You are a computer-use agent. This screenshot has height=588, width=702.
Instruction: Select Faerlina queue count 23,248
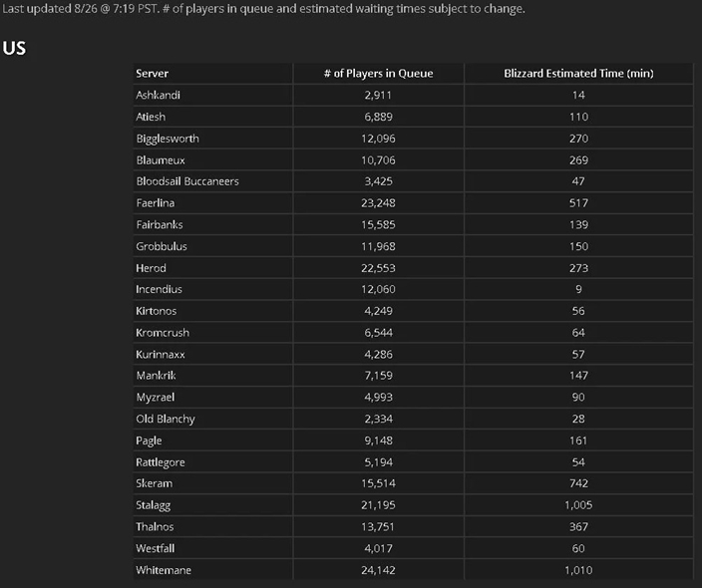point(378,203)
